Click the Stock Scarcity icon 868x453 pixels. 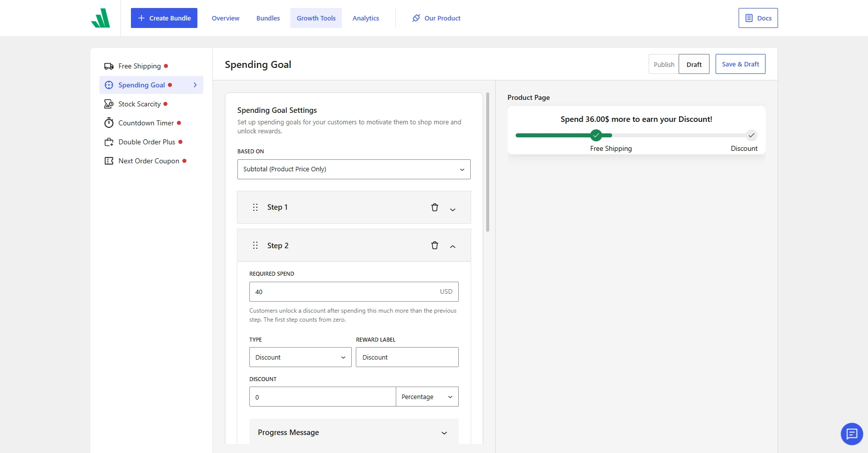tap(108, 104)
